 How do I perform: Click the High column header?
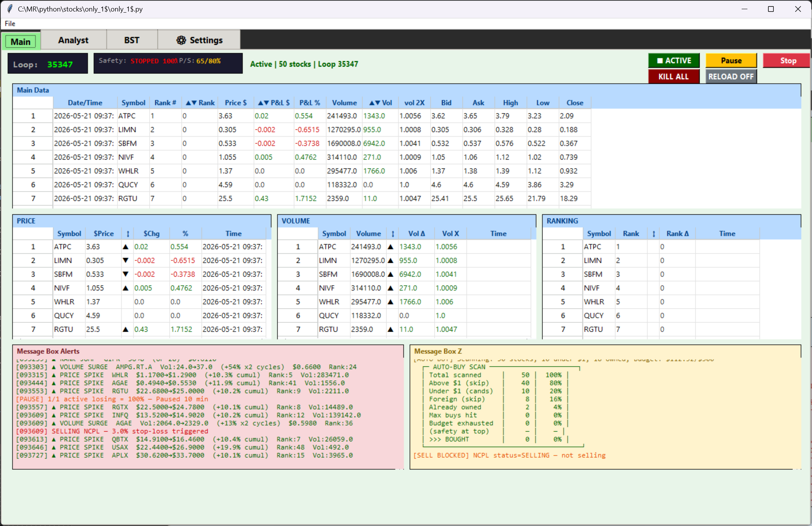[510, 103]
